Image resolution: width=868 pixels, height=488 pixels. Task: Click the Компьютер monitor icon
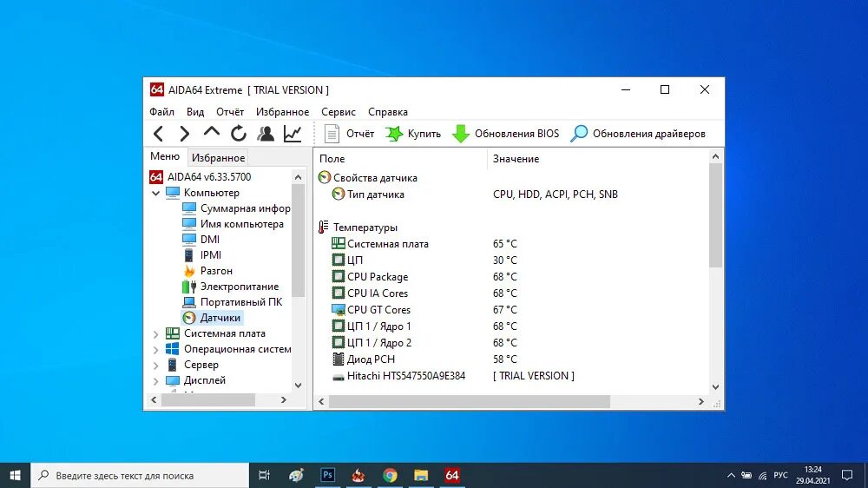173,193
